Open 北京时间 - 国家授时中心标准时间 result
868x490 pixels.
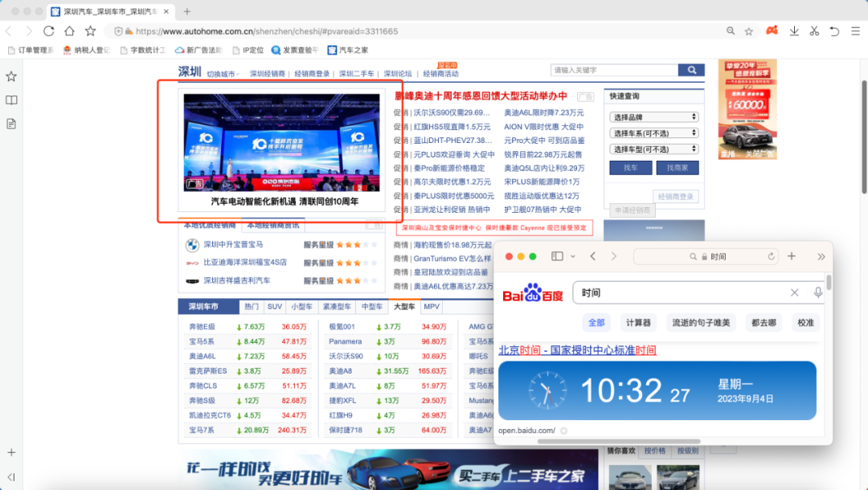[577, 350]
